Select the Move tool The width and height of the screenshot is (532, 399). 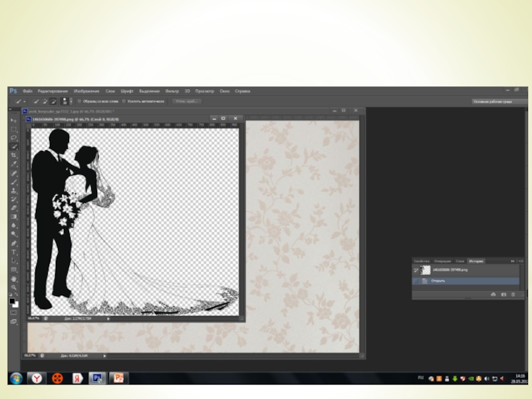[13, 120]
